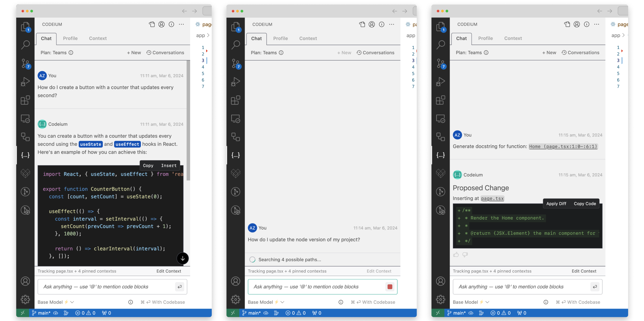Switch to Profile tab in middle window
Viewport: 644px width, 321px height.
(x=280, y=39)
